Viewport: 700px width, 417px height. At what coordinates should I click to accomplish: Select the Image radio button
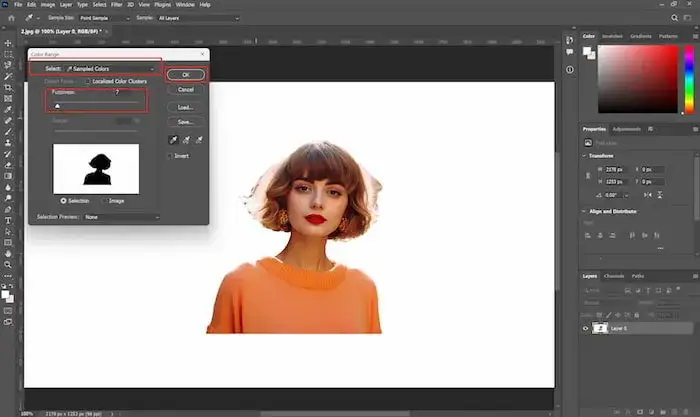(104, 200)
